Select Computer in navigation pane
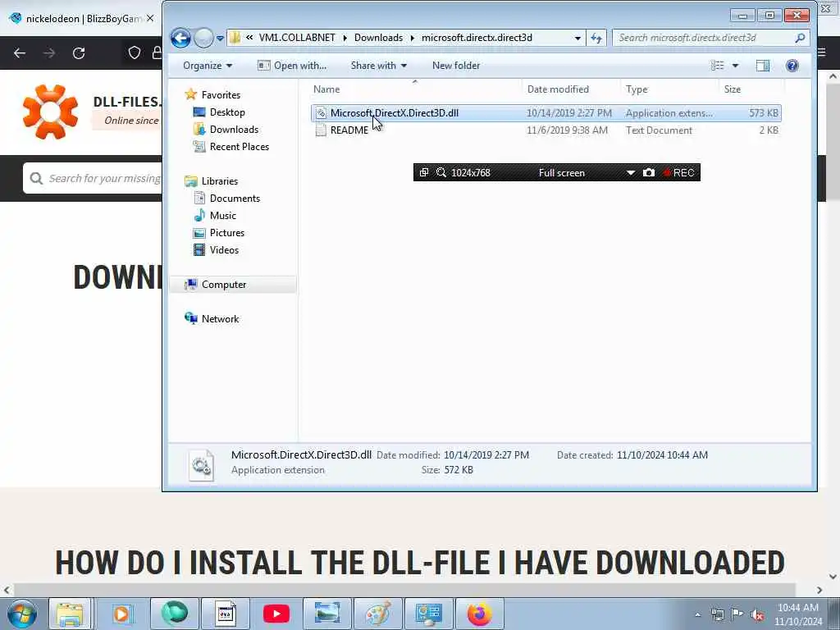Image resolution: width=840 pixels, height=630 pixels. click(x=223, y=285)
